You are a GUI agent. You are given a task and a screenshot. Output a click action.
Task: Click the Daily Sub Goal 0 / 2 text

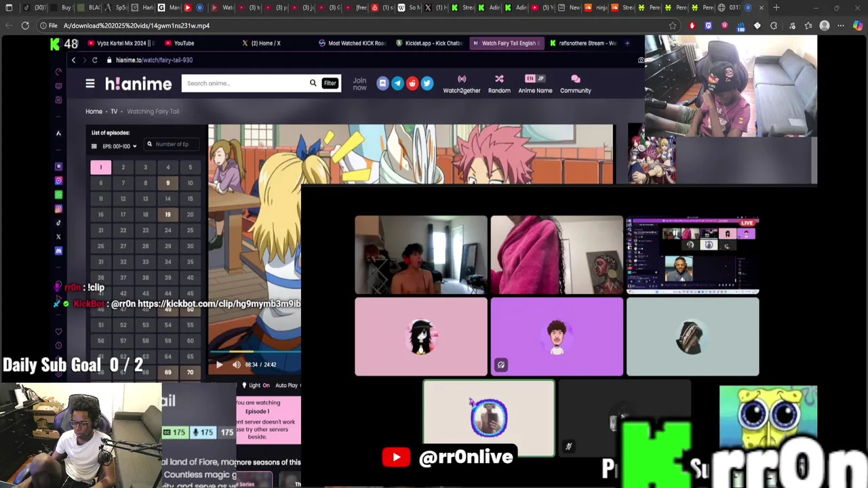point(73,365)
